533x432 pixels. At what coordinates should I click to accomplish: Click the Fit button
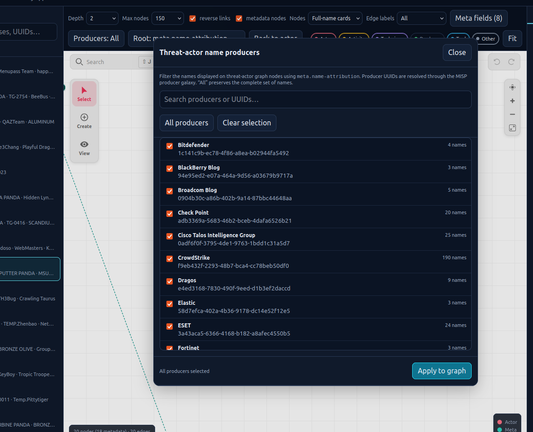click(x=512, y=38)
